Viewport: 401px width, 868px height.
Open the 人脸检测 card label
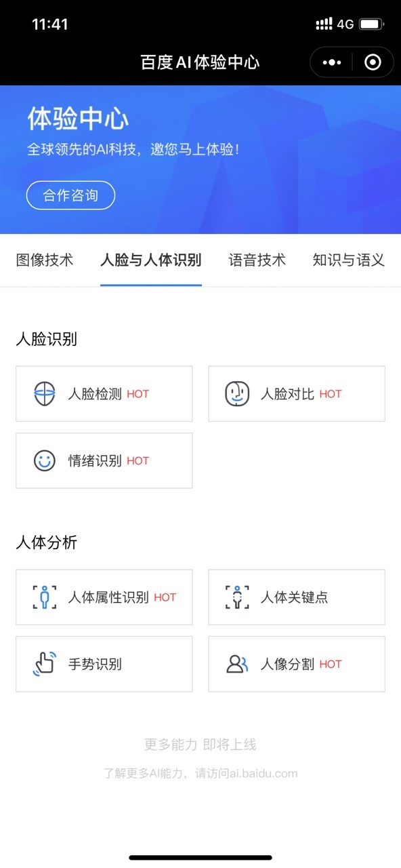(x=95, y=394)
